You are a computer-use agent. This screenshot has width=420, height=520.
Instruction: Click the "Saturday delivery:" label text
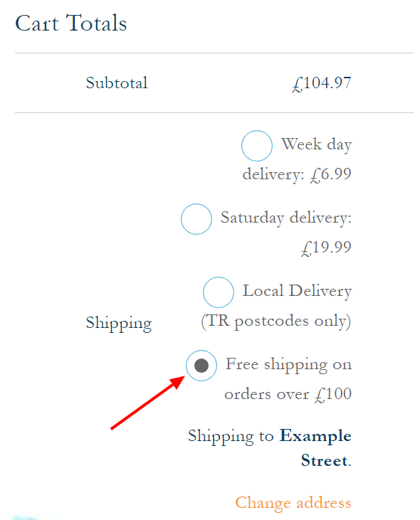[286, 218]
